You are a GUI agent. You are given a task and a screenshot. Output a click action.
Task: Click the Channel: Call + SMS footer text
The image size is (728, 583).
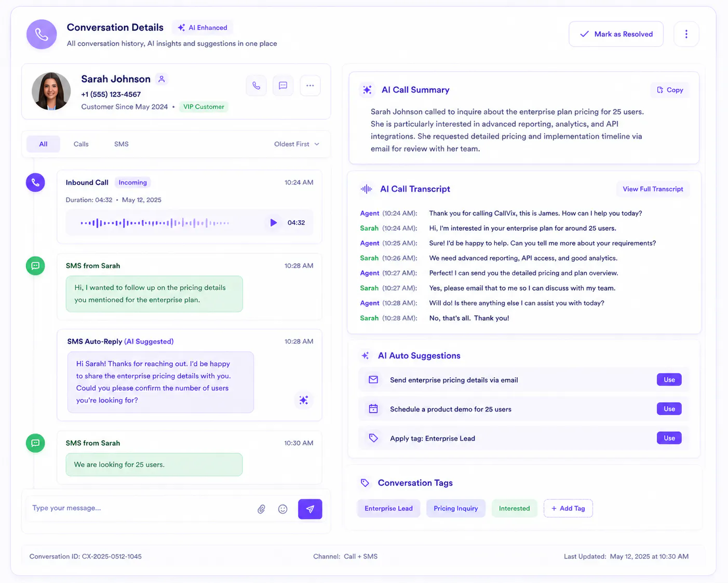tap(345, 556)
